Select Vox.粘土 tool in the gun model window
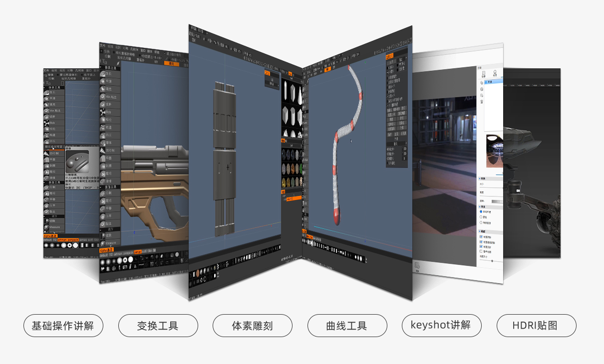 (110, 97)
